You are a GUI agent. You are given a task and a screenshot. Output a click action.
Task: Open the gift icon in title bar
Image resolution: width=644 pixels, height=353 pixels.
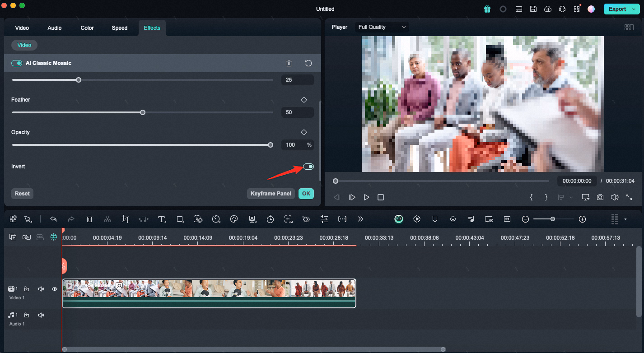487,9
